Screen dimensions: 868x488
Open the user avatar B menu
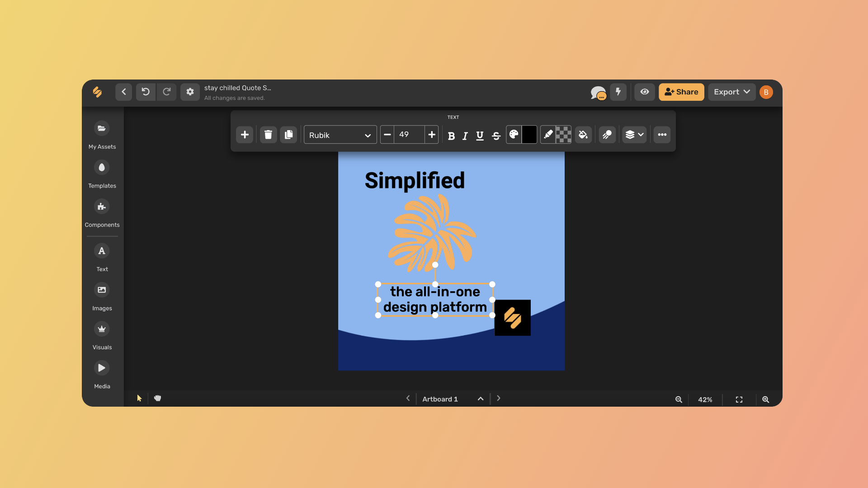point(766,92)
